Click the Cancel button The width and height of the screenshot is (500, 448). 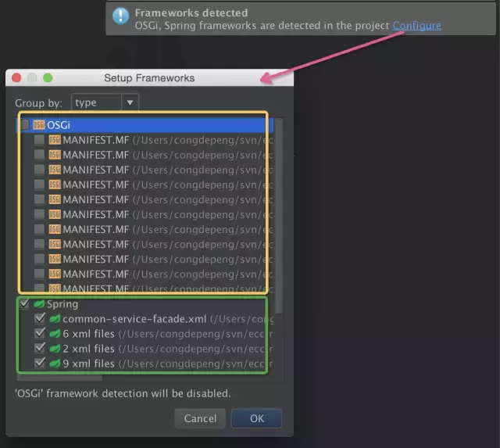[x=200, y=418]
